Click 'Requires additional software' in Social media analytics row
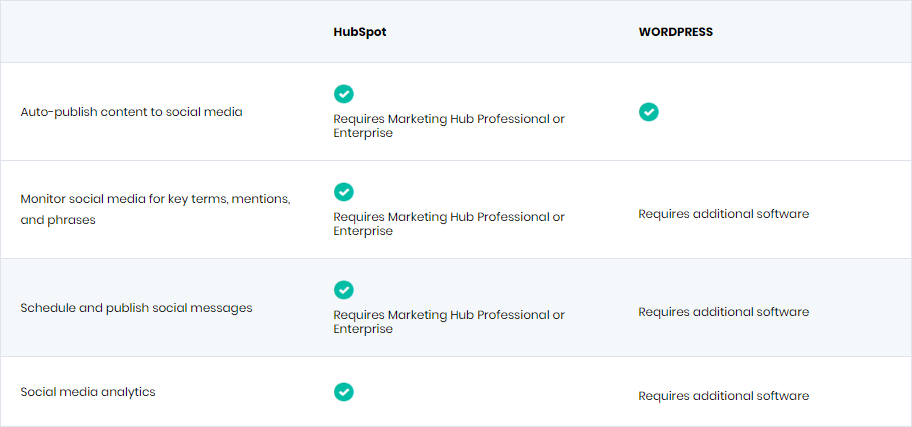 (x=724, y=396)
